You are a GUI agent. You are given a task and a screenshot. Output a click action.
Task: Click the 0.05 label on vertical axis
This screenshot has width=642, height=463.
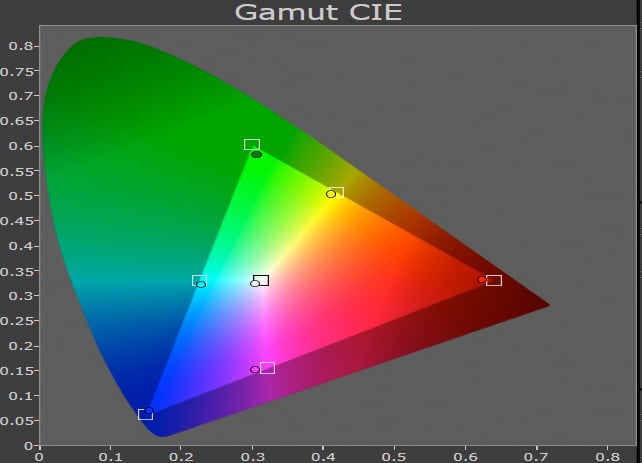(16, 421)
